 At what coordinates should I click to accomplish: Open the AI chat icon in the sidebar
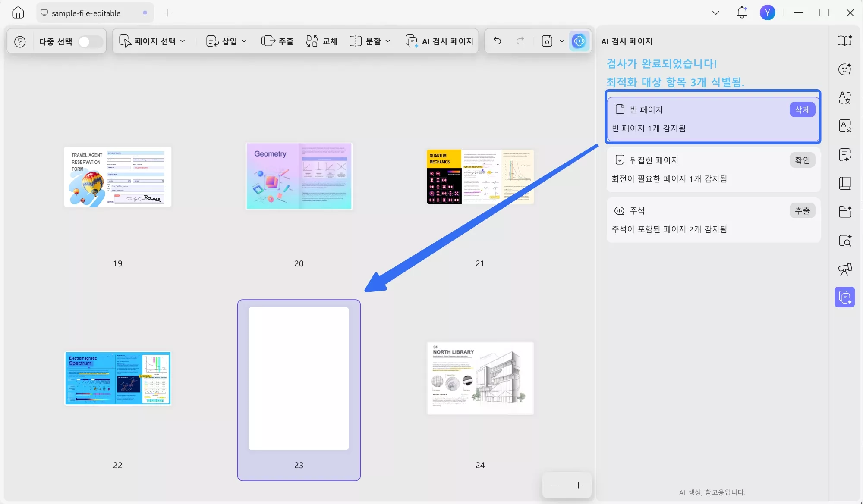[844, 69]
